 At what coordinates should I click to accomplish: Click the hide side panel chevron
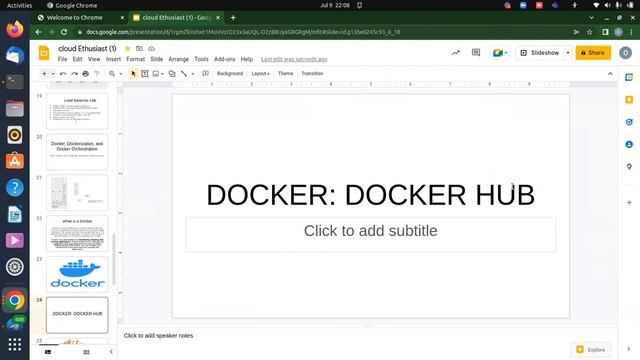pos(629,349)
